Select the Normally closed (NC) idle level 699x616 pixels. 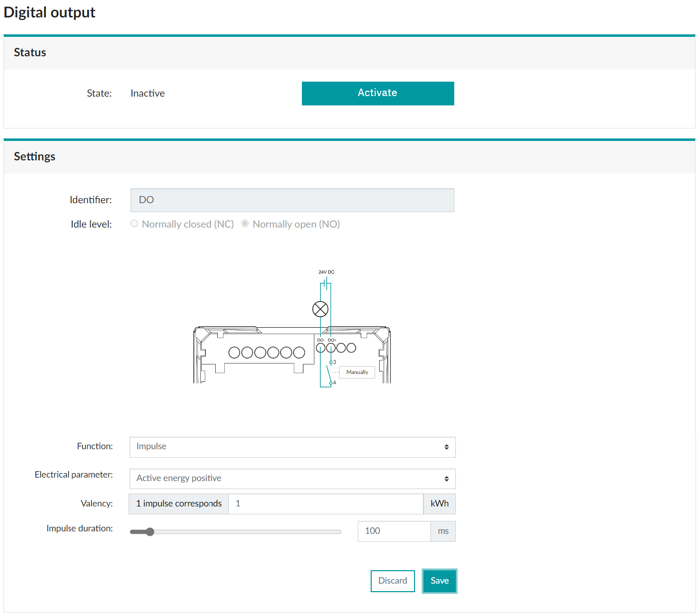(x=135, y=224)
